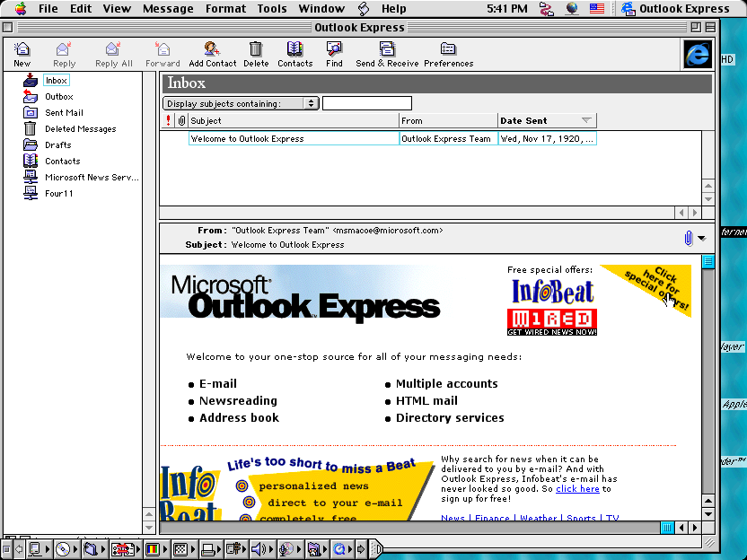Screen dimensions: 747x560
Task: Open the QuickTime control strip module
Action: pos(343,549)
